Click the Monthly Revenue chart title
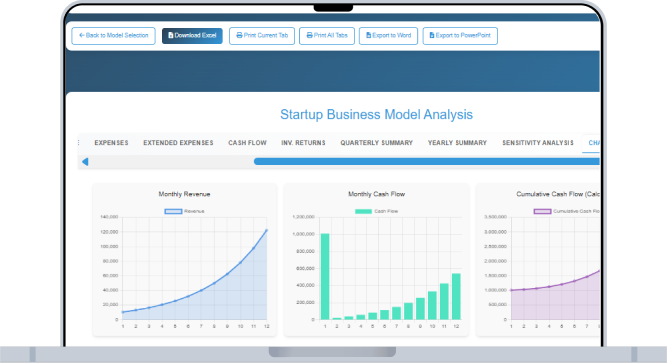This screenshot has width=667, height=363. point(184,194)
